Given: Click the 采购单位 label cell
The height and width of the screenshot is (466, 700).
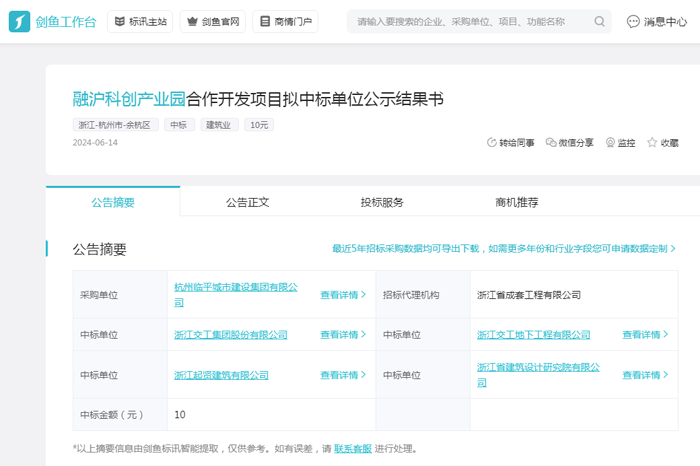Looking at the screenshot, I should (120, 295).
